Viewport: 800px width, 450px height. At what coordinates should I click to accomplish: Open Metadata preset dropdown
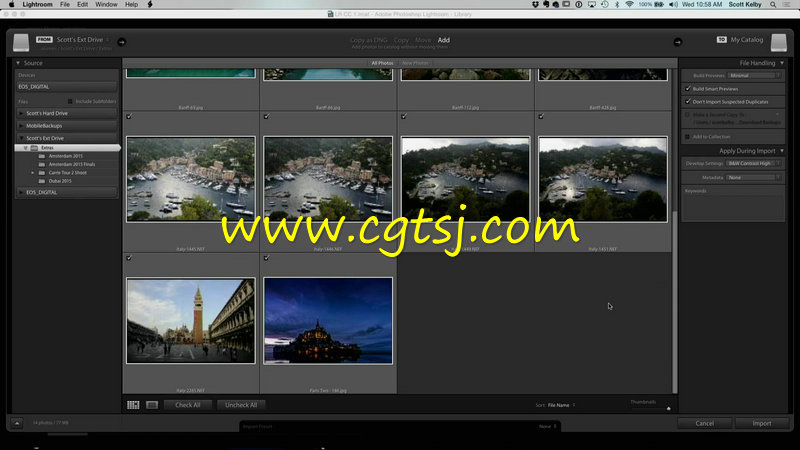[x=755, y=178]
